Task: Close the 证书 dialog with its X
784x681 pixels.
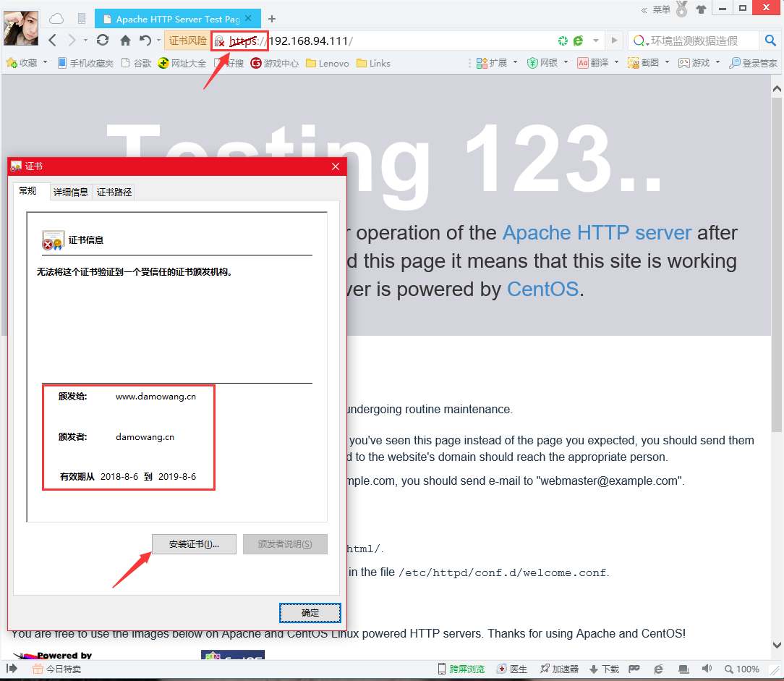Action: click(336, 166)
